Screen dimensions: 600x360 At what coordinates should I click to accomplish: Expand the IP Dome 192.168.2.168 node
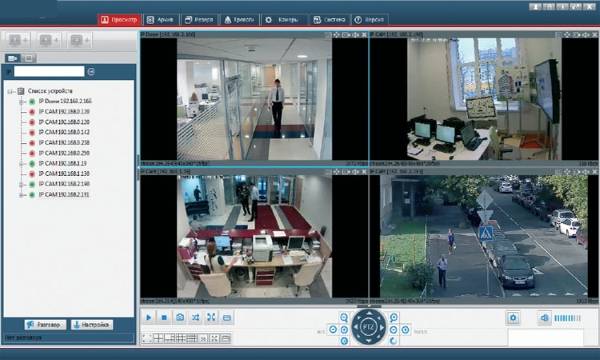click(x=22, y=101)
